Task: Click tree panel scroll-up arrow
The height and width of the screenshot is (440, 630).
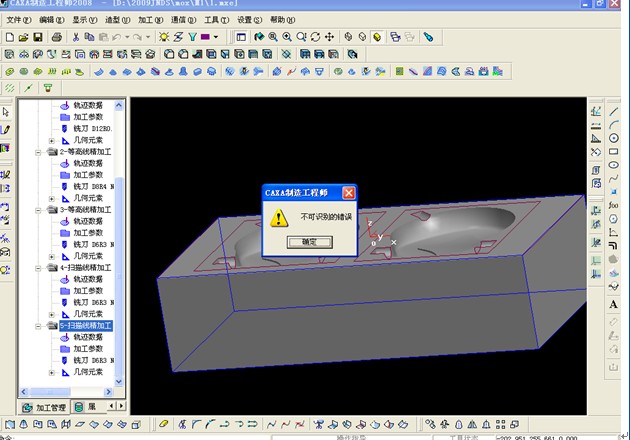Action: [119, 105]
